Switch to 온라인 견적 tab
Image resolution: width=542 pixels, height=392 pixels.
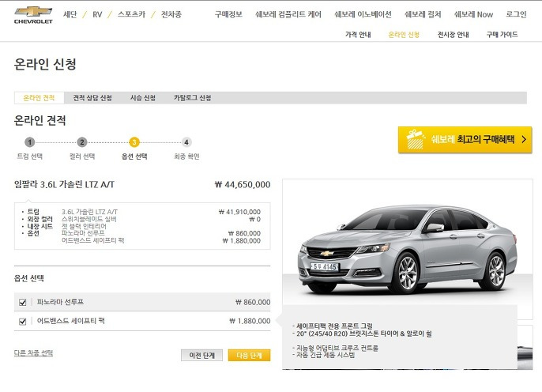pyautogui.click(x=39, y=98)
